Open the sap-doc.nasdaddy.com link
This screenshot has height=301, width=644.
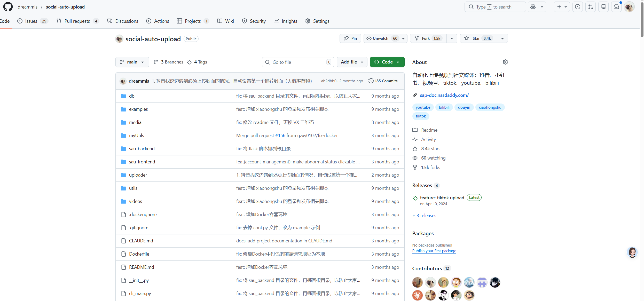click(x=444, y=95)
